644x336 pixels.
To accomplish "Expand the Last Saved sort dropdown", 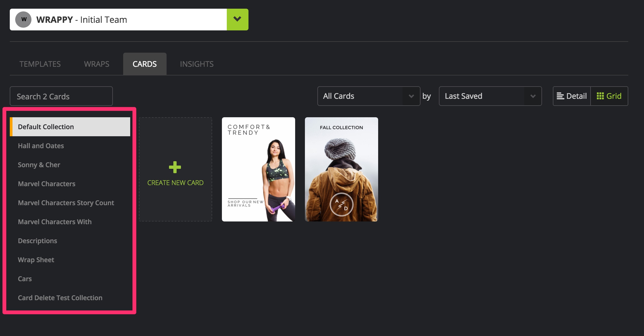I will tap(490, 96).
